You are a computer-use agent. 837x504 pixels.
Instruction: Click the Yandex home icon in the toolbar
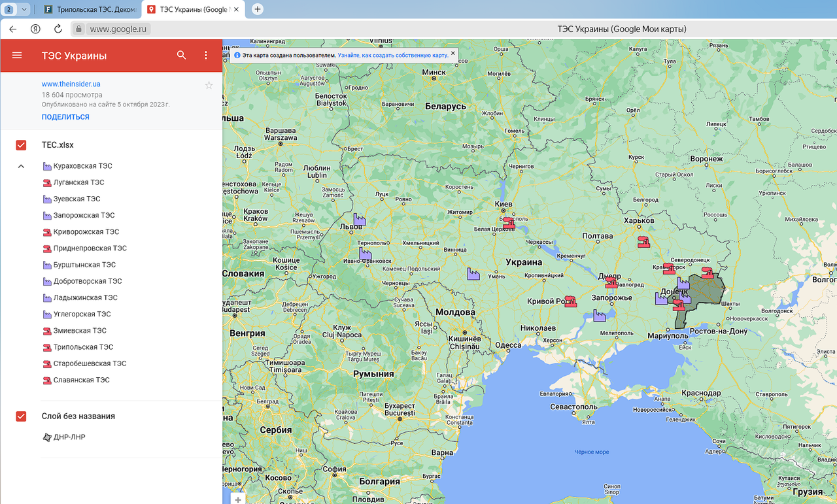[35, 29]
